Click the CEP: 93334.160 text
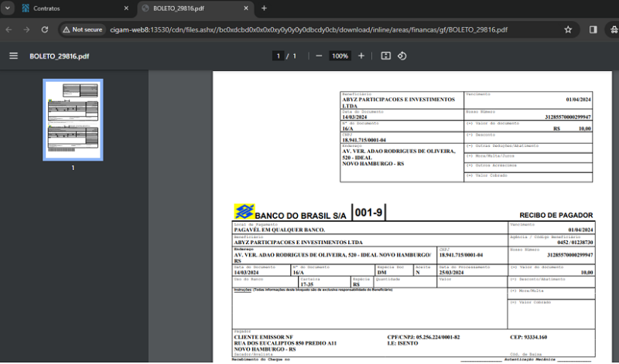Screen dimensions: 619x364 click(x=528, y=337)
